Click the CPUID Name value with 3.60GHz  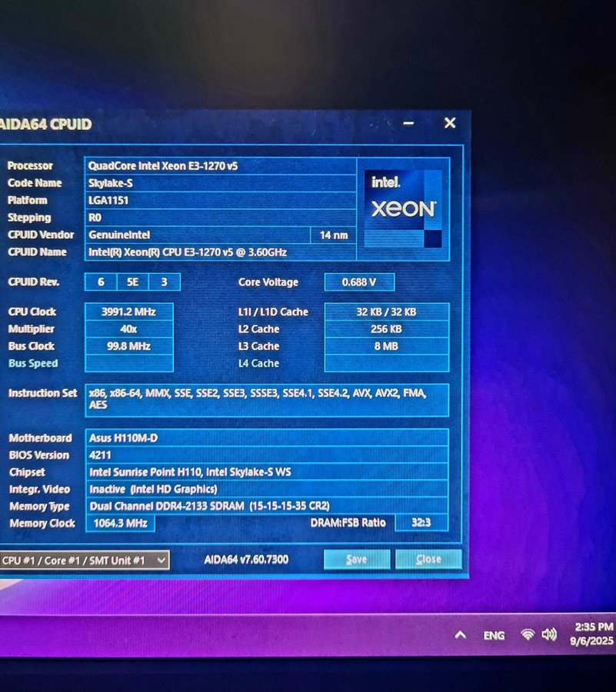pyautogui.click(x=220, y=252)
